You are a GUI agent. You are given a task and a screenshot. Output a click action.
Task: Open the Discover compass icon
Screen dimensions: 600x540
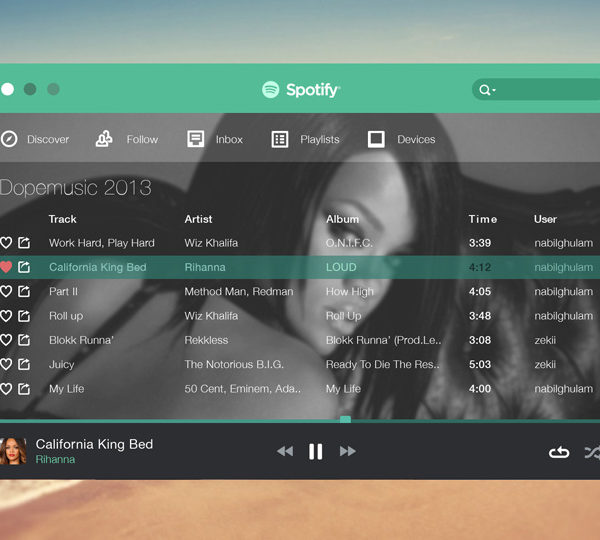[x=9, y=139]
